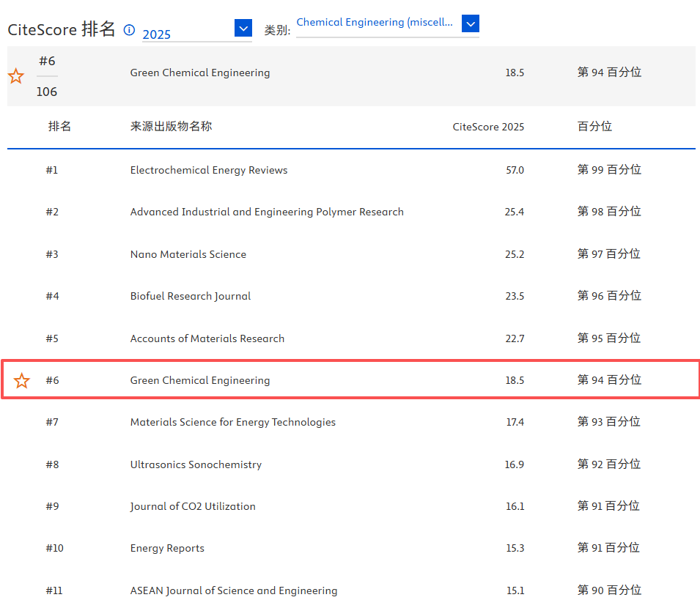This screenshot has width=700, height=600.
Task: Click the 第 93 百分位 percentile cell
Action: [x=609, y=421]
